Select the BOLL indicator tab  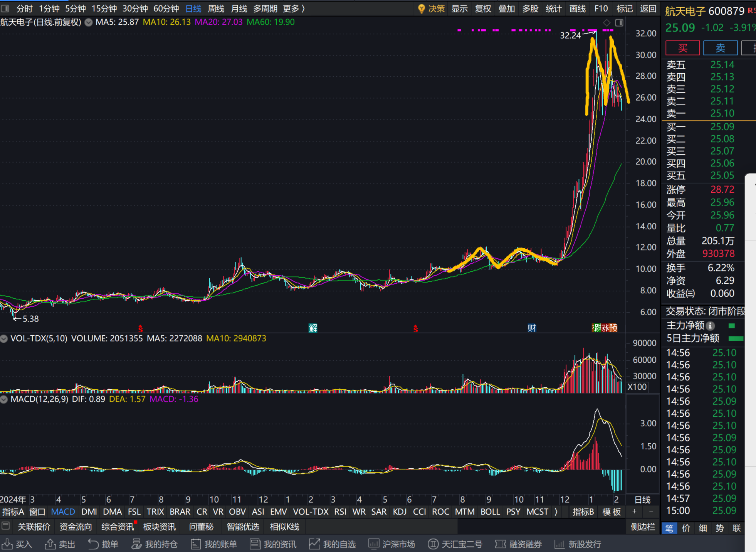pyautogui.click(x=490, y=512)
